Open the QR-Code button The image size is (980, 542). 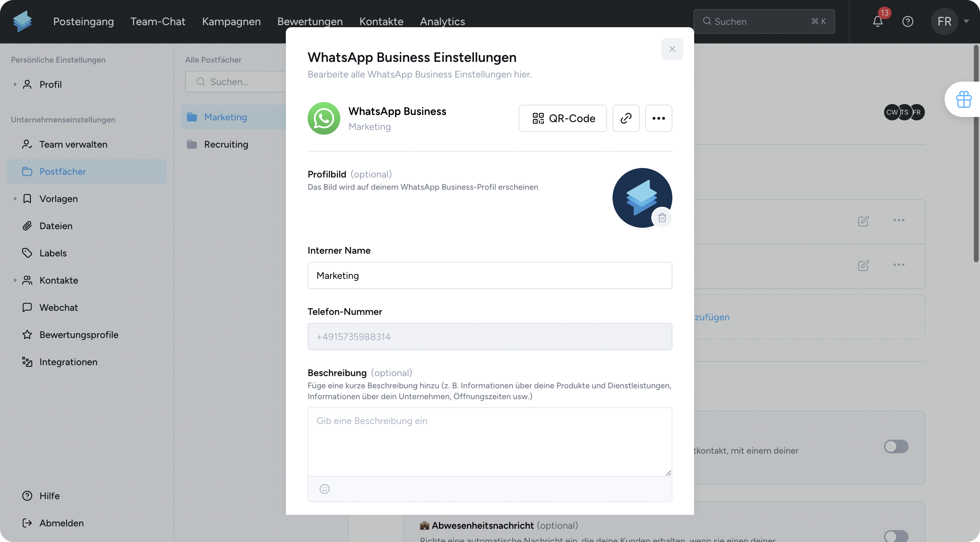click(562, 118)
